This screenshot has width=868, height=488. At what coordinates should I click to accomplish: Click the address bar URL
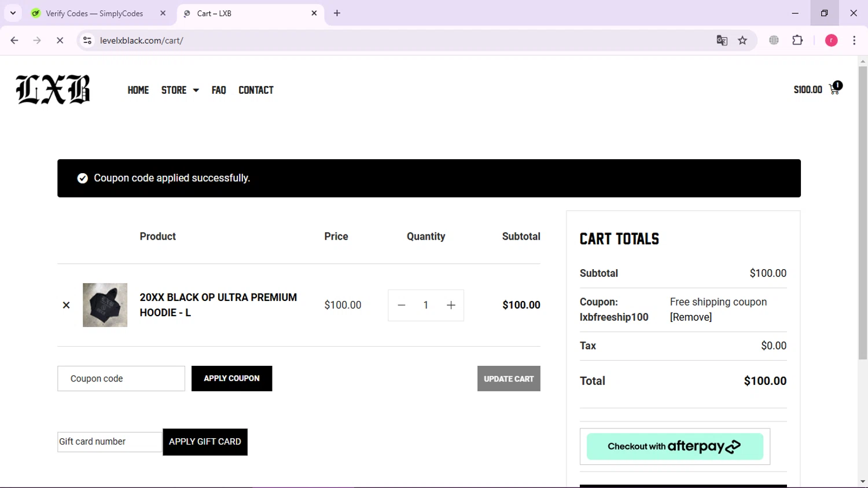pos(142,41)
